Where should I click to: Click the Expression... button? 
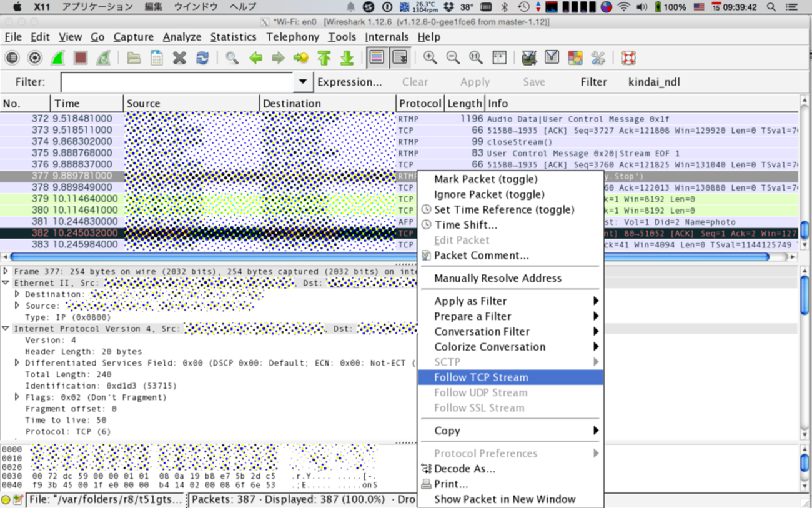click(x=350, y=82)
